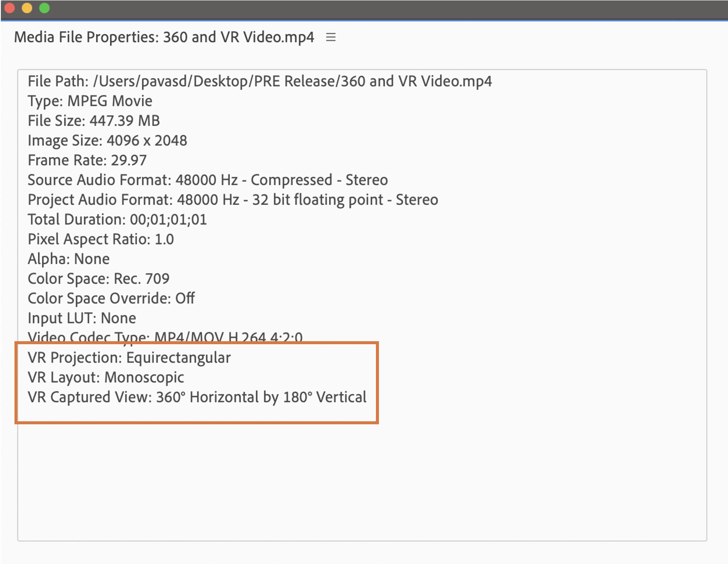
Task: Open the Media File Properties panel menu
Action: click(331, 37)
